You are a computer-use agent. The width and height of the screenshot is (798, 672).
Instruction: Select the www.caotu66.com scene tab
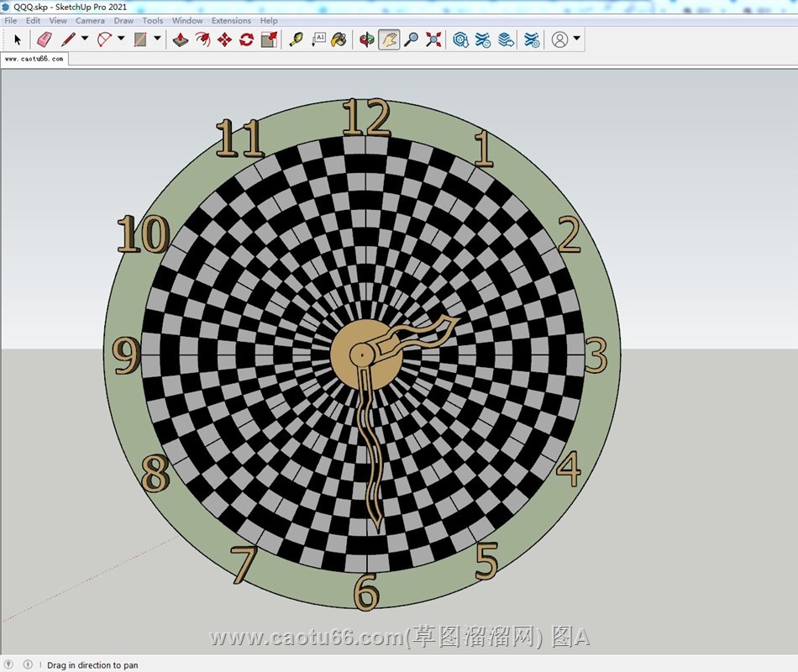(x=34, y=59)
